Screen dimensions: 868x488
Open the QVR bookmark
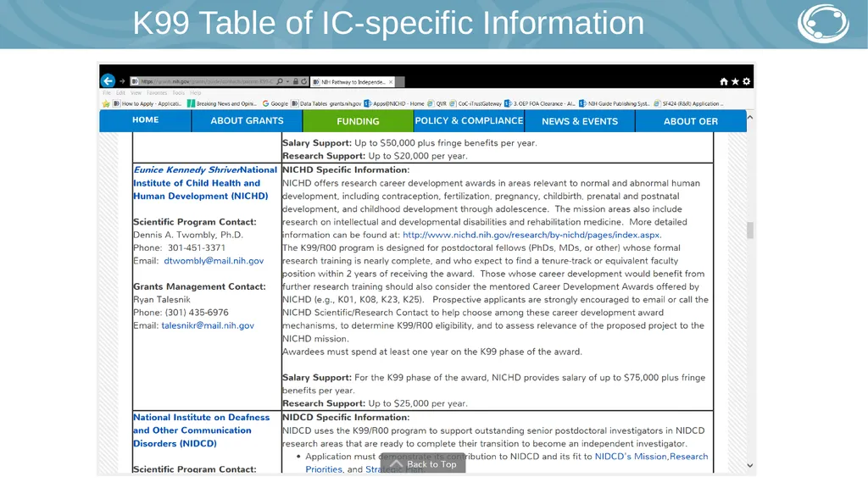pos(437,103)
